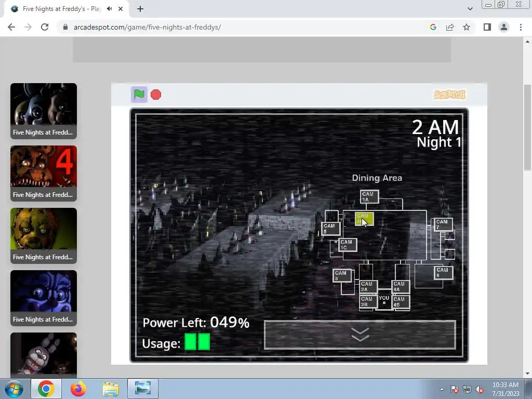The image size is (532, 399).
Task: Switch to CAM 2A camera
Action: [x=368, y=287]
